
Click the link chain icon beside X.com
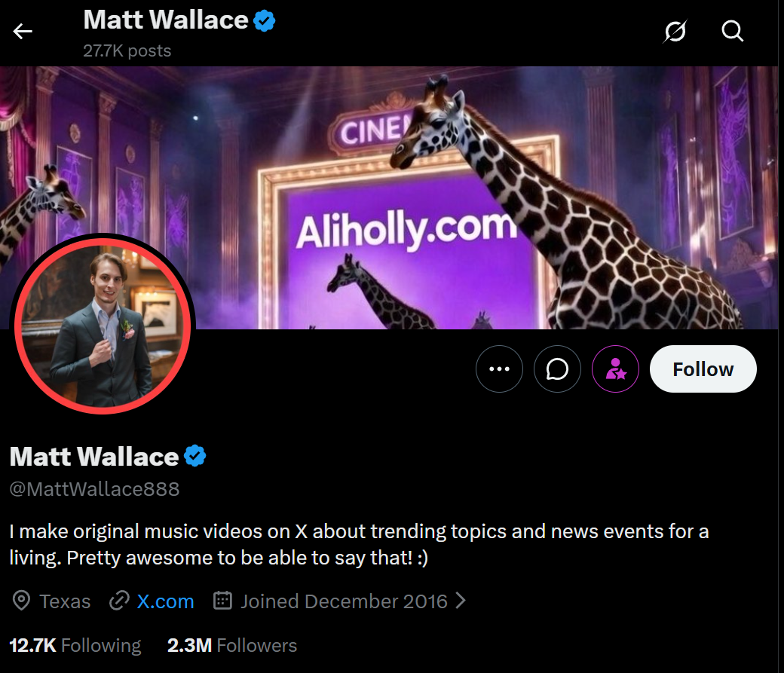pyautogui.click(x=120, y=601)
